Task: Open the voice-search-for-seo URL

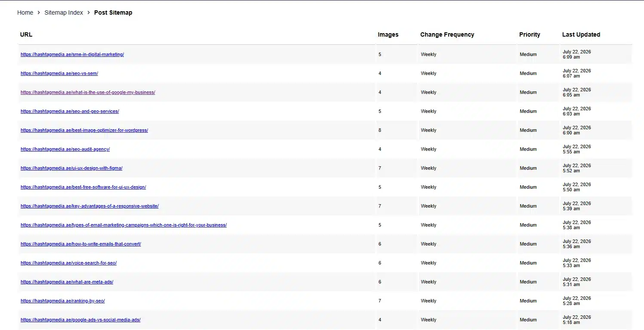Action: (x=68, y=263)
